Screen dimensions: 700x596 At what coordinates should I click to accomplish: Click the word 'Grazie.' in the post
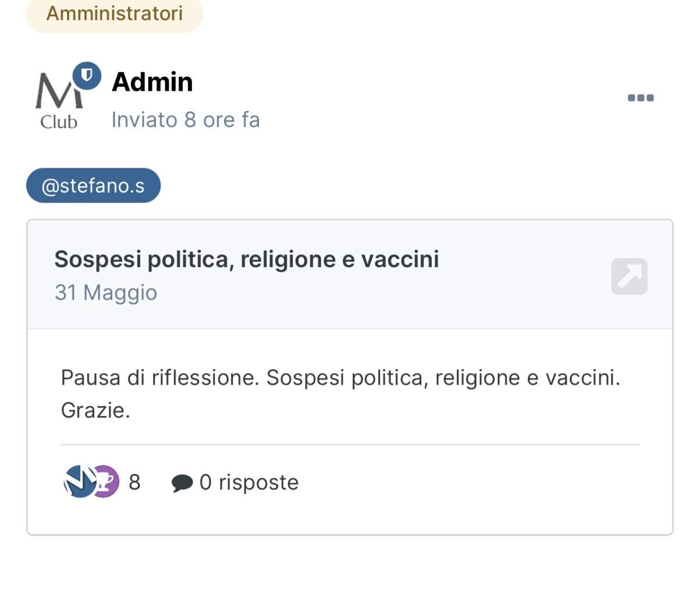click(95, 411)
